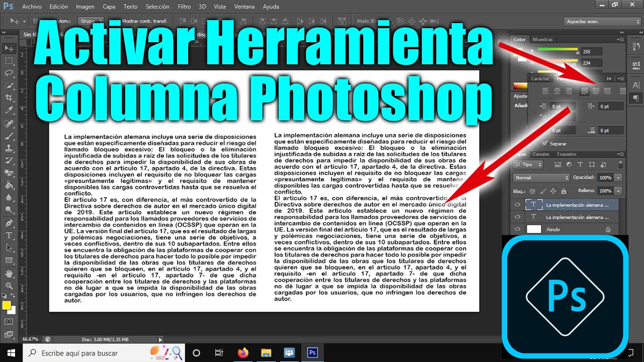
Task: Justify all paragraph lines
Action: pos(623,91)
